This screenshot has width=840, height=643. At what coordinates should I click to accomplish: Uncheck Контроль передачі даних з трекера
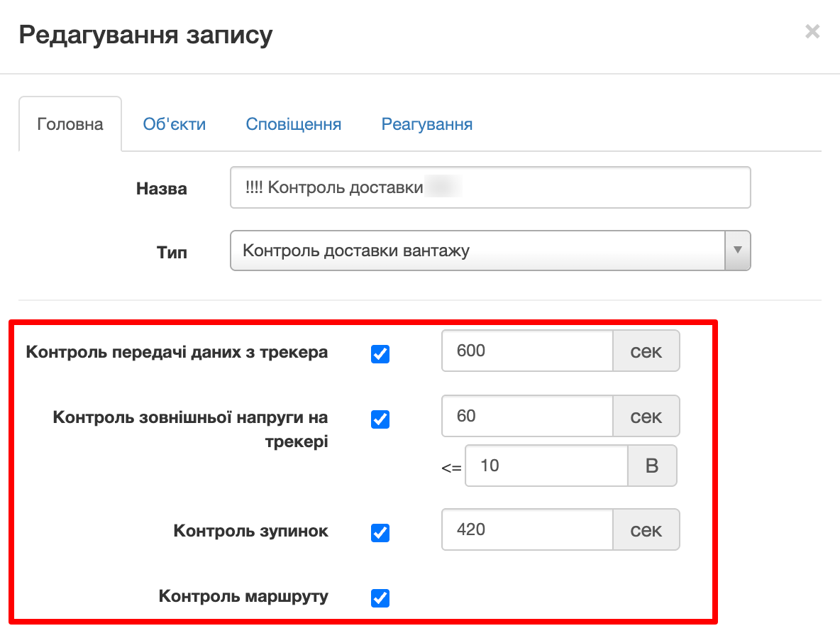coord(380,353)
